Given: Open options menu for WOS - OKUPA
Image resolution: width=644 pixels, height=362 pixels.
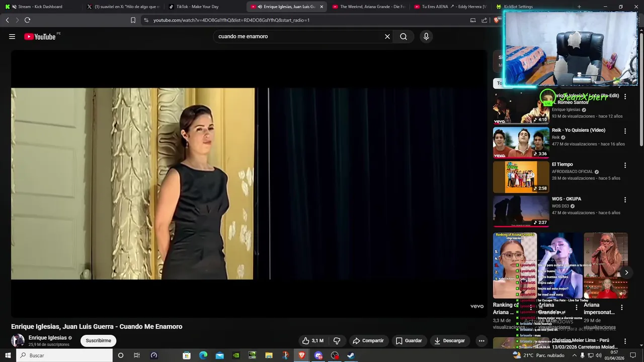Looking at the screenshot, I should pyautogui.click(x=625, y=200).
